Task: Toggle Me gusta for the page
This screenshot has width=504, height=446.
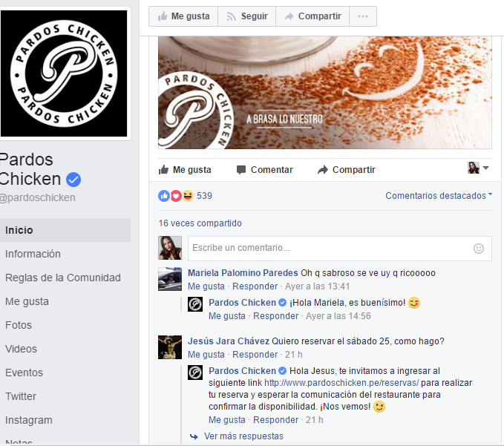Action: (x=183, y=16)
